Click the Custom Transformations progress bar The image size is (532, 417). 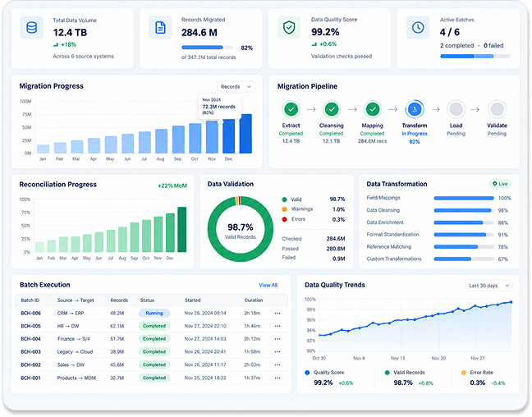[x=464, y=259]
